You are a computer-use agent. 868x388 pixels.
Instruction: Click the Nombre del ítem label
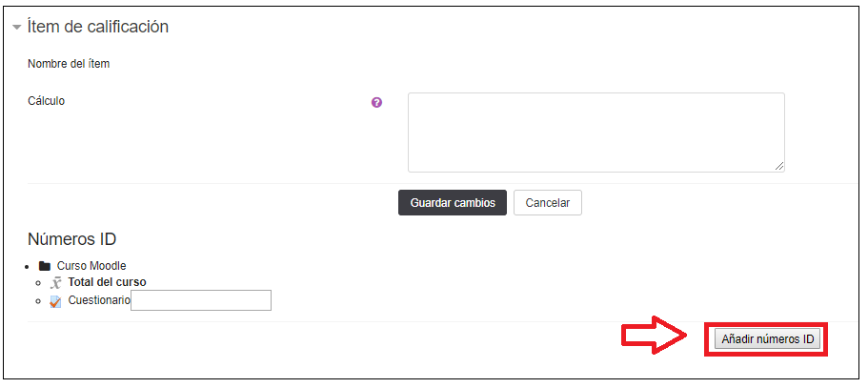pos(70,64)
